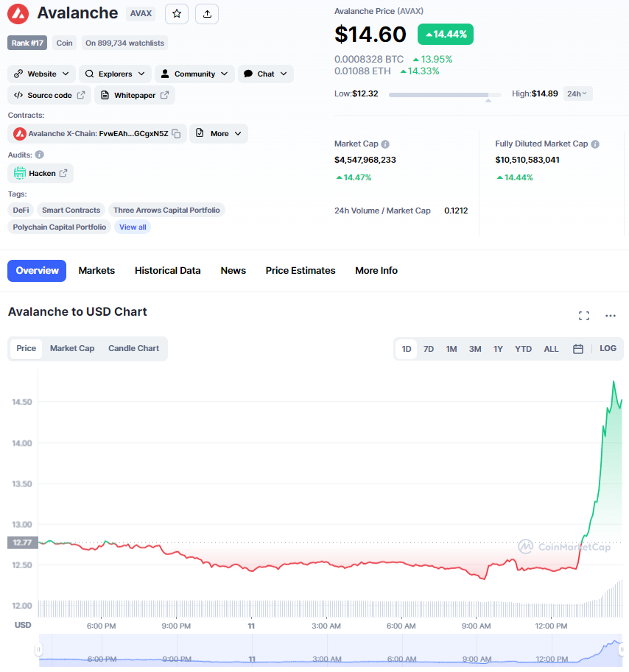Select the 1D time range

tap(407, 349)
